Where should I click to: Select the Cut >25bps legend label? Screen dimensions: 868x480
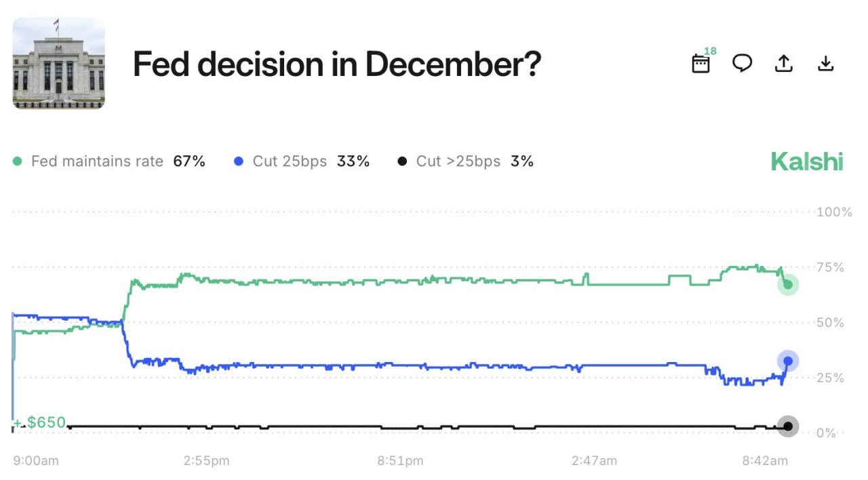point(458,161)
